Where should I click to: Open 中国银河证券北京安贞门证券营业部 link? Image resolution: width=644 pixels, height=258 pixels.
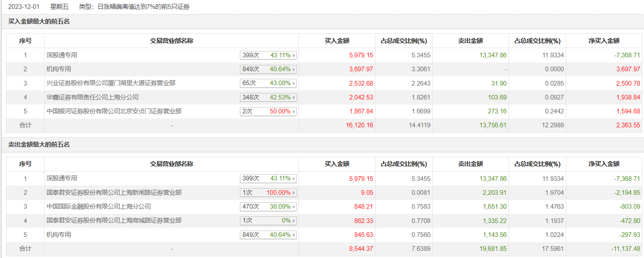(114, 111)
